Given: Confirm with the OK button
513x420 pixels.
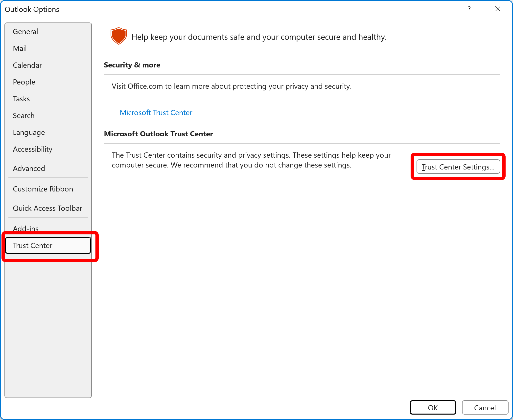Looking at the screenshot, I should 433,407.
